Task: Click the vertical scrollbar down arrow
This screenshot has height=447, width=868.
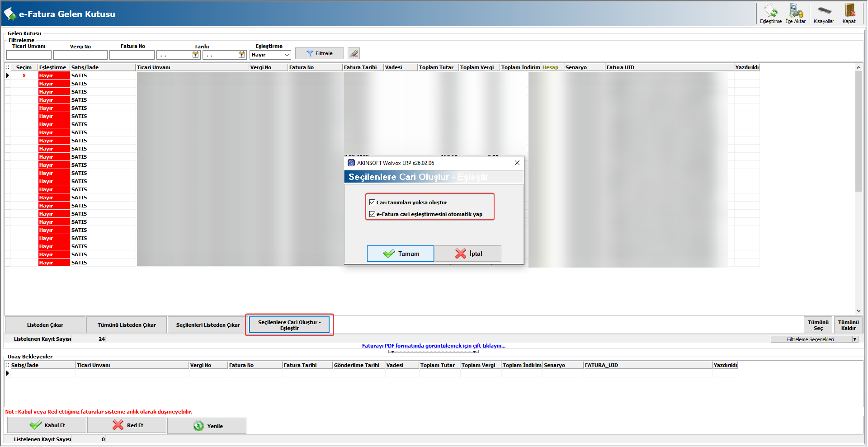Action: (859, 311)
